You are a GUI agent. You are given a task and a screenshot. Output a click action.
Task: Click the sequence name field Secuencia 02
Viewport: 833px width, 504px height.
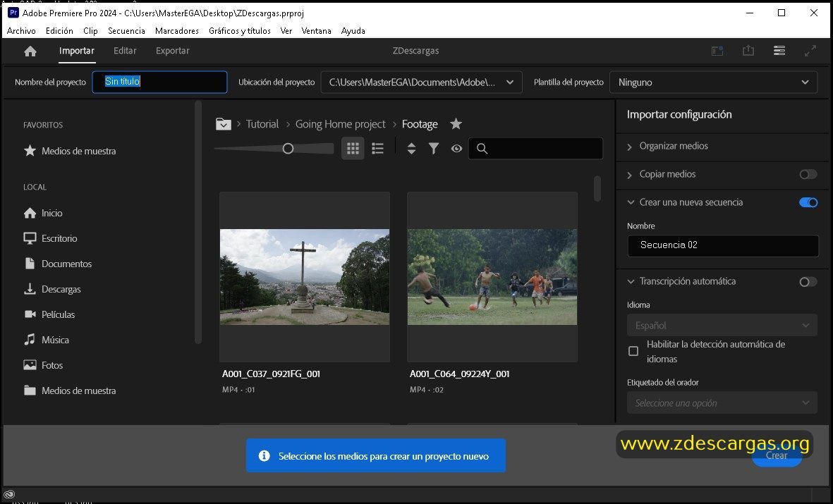[722, 245]
